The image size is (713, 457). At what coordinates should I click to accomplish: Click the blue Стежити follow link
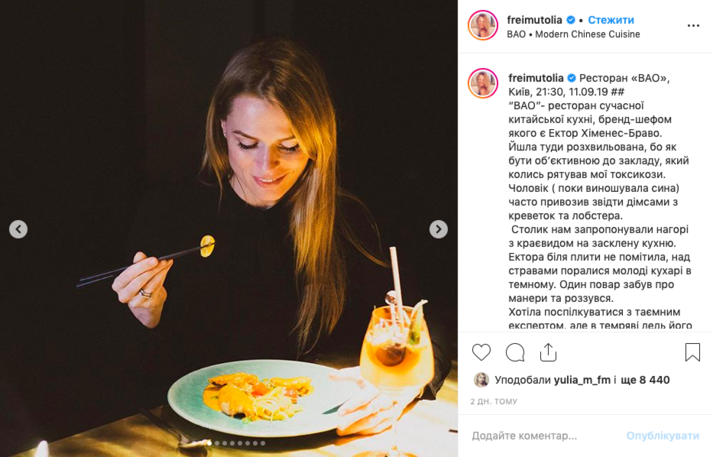610,19
